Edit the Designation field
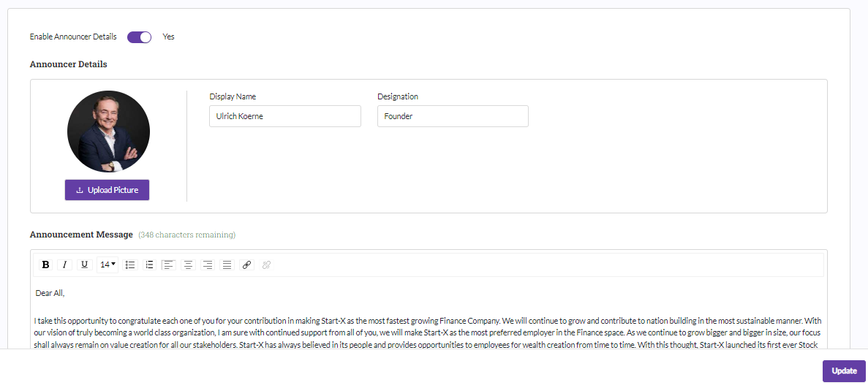Screen dimensions: 868x388 coord(453,116)
